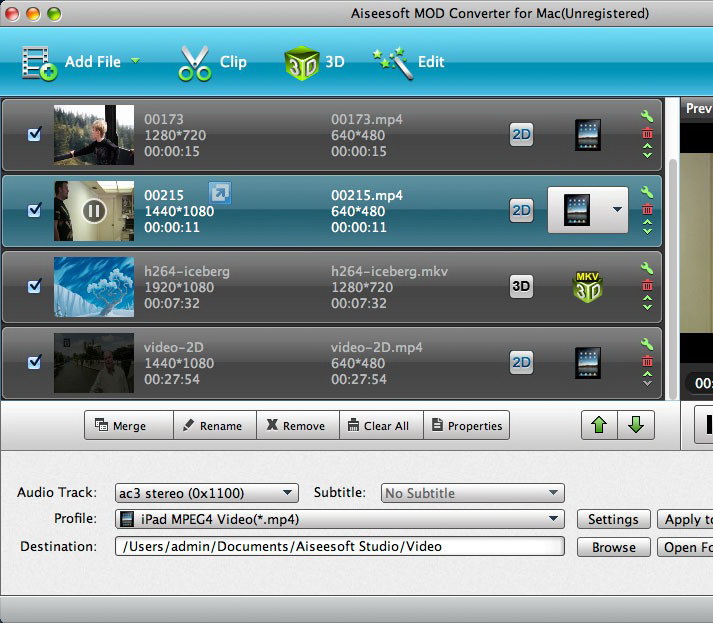Click the iPad profile icon for 00173
Screen dimensions: 713x623
(587, 135)
